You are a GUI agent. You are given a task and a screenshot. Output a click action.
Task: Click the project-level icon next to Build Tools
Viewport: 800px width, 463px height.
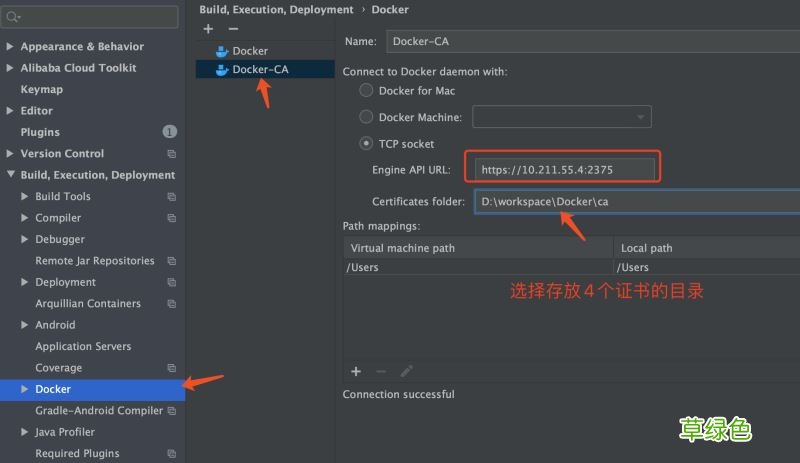coord(172,197)
